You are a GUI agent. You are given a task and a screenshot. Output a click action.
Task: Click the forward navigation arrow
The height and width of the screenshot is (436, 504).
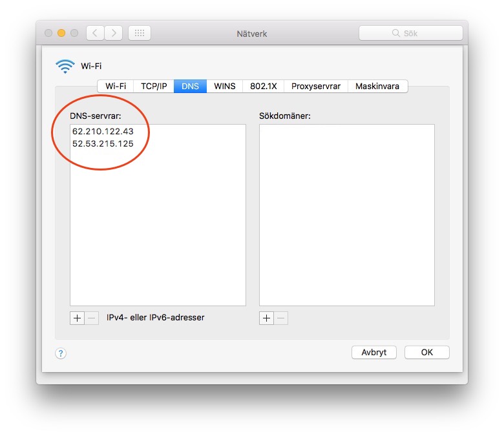pos(113,33)
